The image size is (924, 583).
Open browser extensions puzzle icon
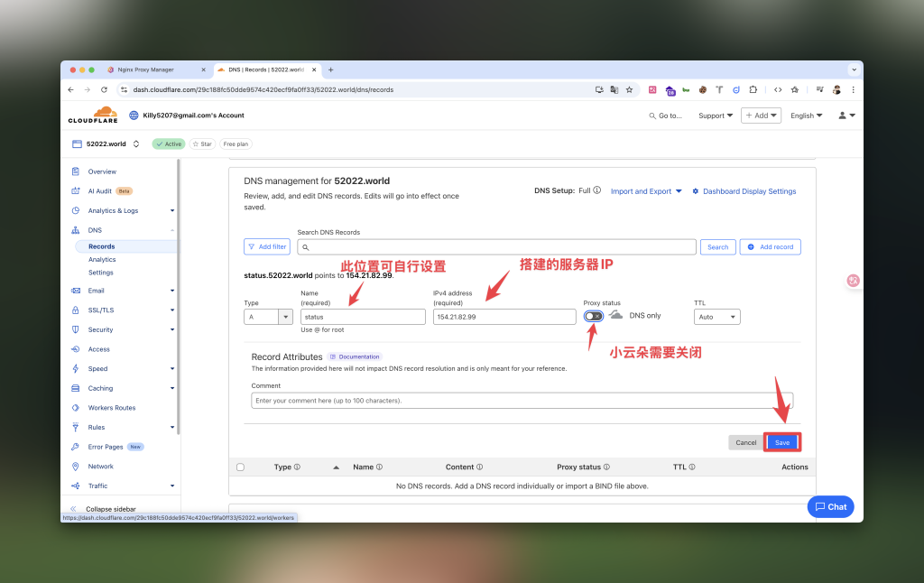click(753, 89)
